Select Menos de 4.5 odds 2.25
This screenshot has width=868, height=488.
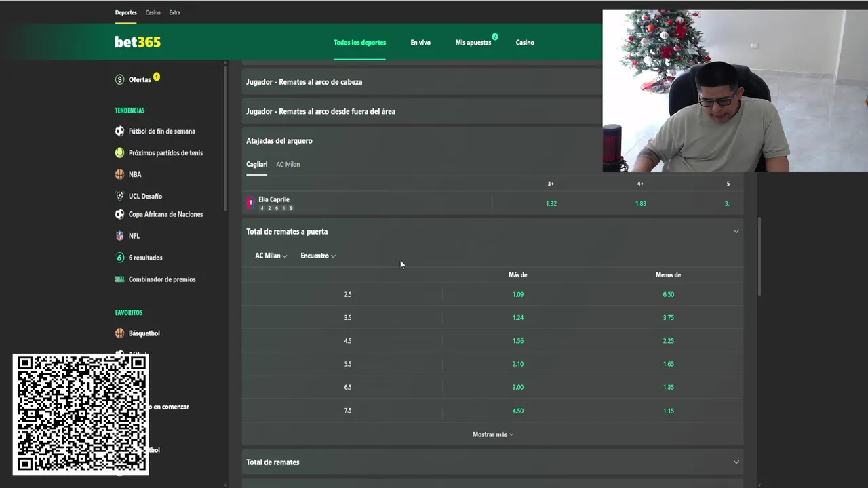click(669, 341)
